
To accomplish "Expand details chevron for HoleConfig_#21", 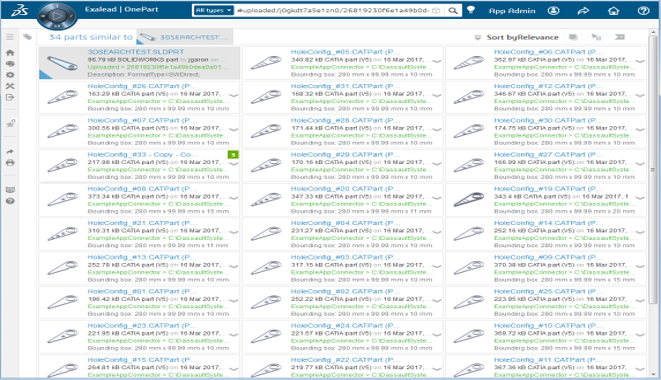I will tap(234, 232).
